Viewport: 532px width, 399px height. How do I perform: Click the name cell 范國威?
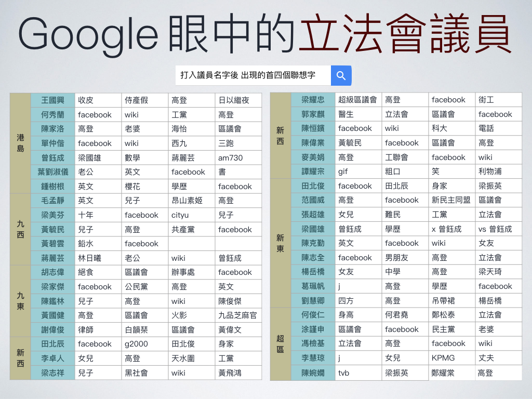313,200
